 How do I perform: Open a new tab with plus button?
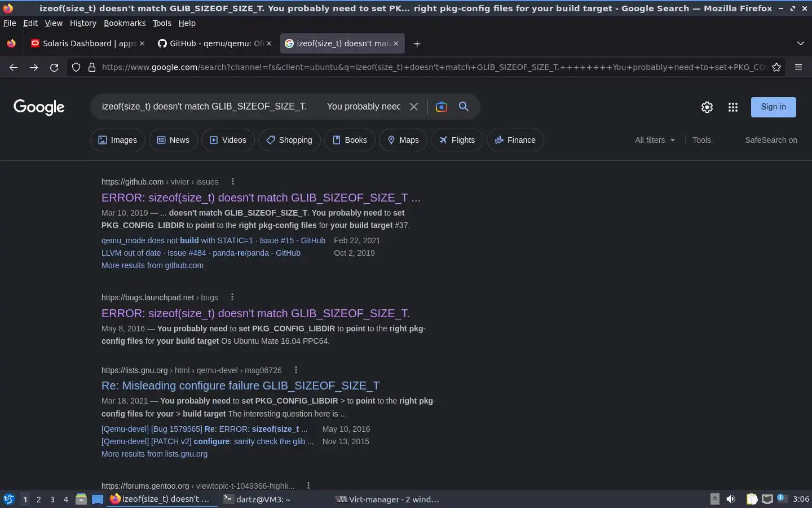(x=417, y=43)
